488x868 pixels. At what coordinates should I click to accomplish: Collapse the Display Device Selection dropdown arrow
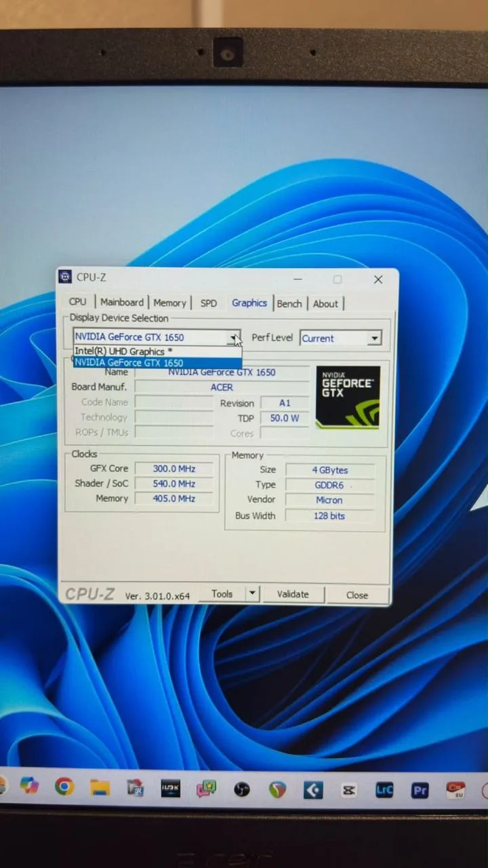[234, 337]
